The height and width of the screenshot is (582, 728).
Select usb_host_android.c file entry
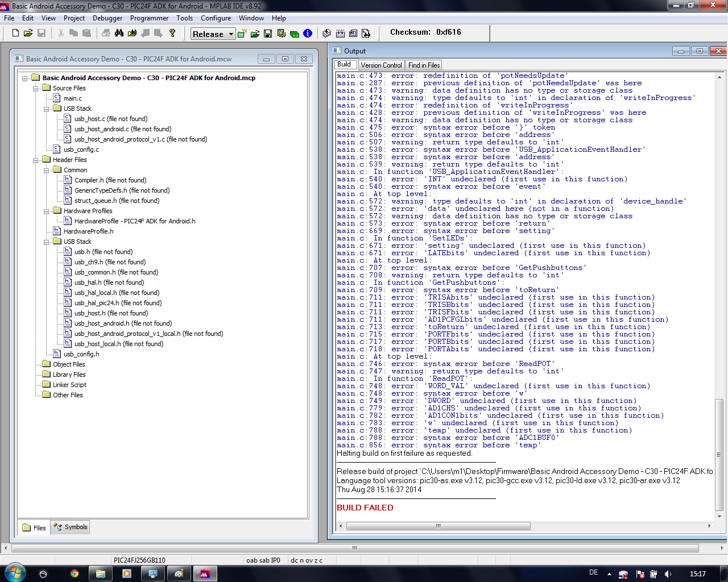coord(123,129)
